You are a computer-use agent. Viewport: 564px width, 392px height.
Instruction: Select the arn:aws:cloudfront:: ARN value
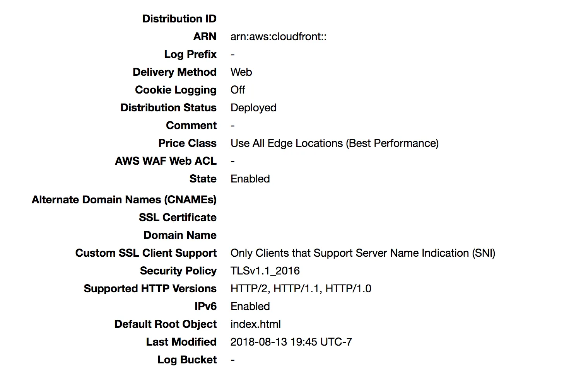tap(279, 37)
